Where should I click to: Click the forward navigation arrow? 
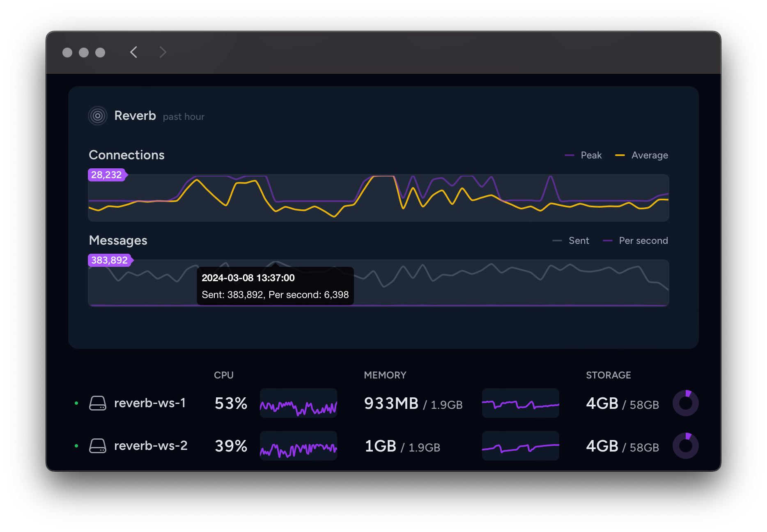click(163, 52)
